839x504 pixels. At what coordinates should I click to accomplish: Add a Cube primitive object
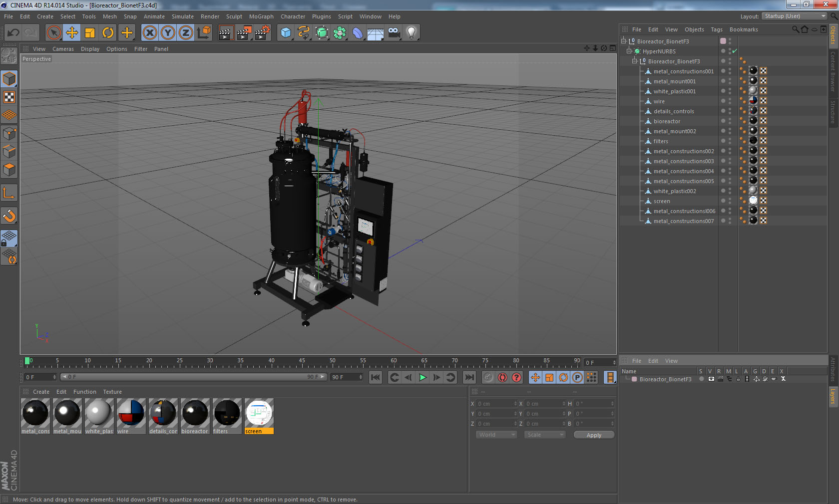click(286, 33)
